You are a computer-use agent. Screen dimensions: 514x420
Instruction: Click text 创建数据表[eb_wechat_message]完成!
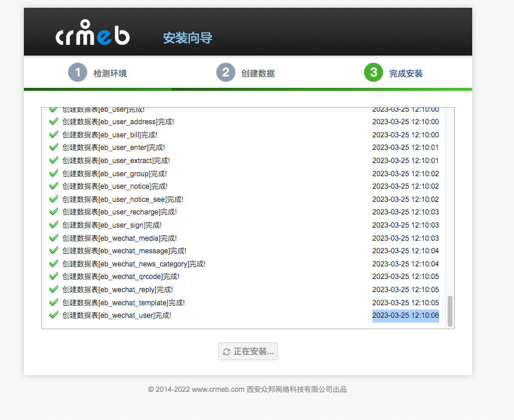tap(124, 251)
